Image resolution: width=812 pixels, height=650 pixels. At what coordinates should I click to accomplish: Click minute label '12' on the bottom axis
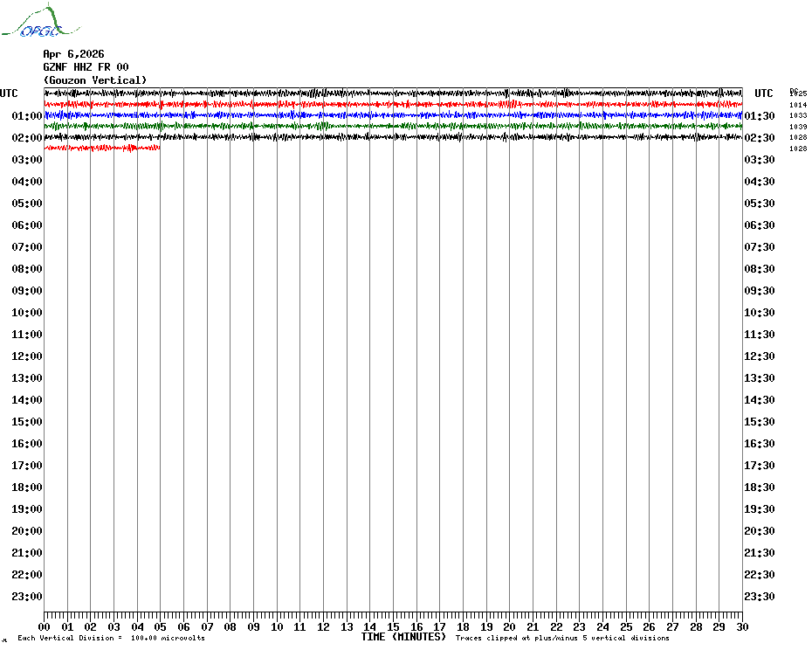click(323, 627)
